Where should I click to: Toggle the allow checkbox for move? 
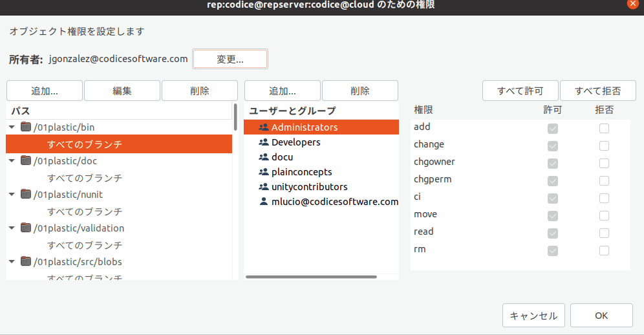[553, 216]
